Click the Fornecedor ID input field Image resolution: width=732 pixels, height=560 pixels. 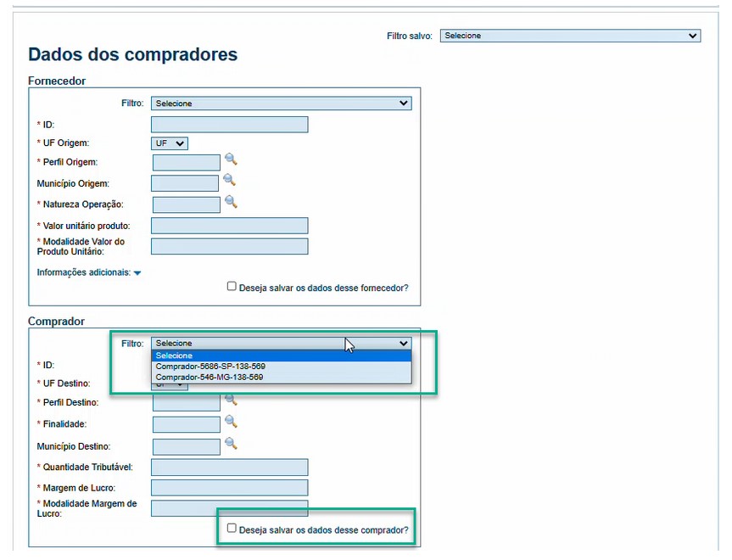[x=229, y=125]
